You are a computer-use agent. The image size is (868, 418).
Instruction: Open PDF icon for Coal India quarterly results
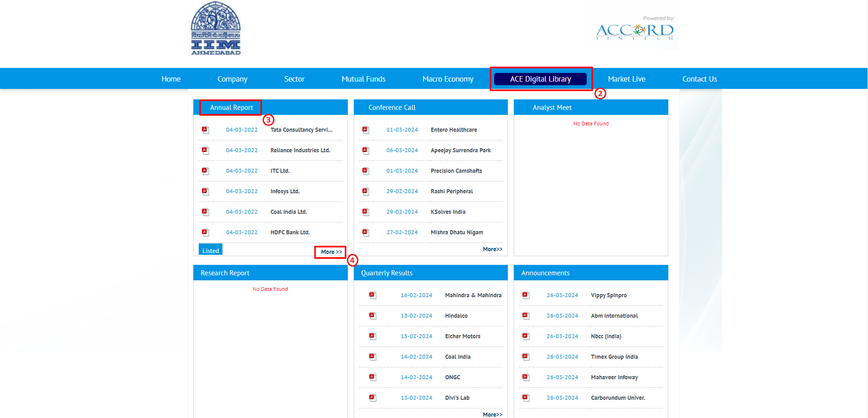(x=373, y=357)
